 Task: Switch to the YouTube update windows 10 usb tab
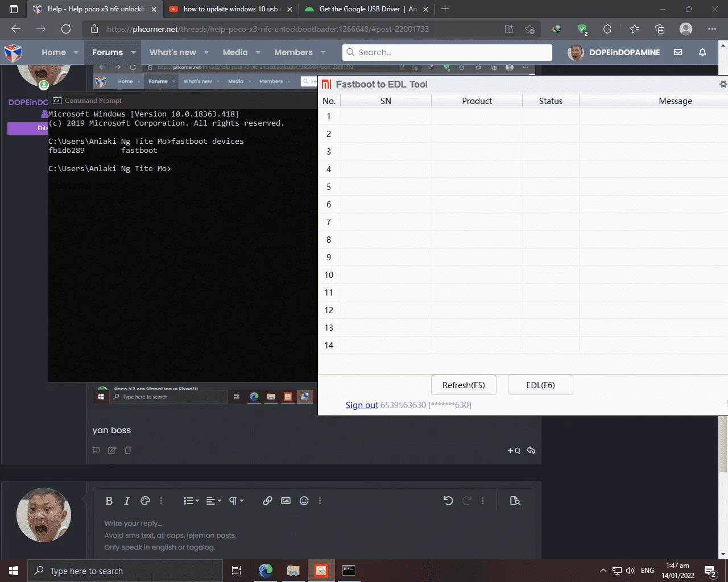tap(230, 9)
